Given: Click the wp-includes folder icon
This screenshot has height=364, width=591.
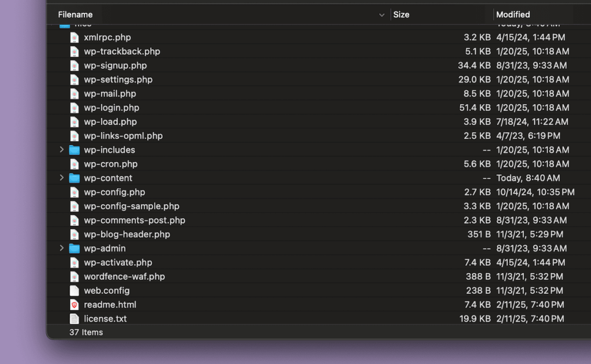Looking at the screenshot, I should (74, 150).
